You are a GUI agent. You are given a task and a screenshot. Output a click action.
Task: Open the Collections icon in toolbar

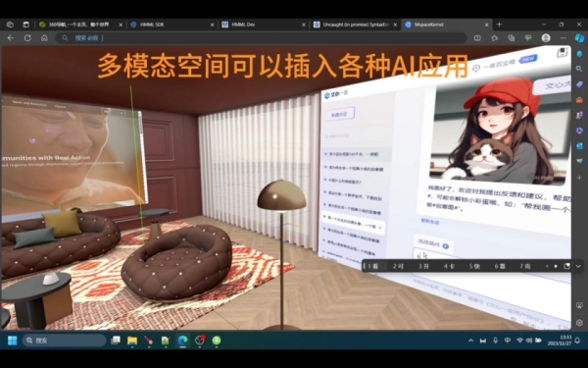coord(512,38)
